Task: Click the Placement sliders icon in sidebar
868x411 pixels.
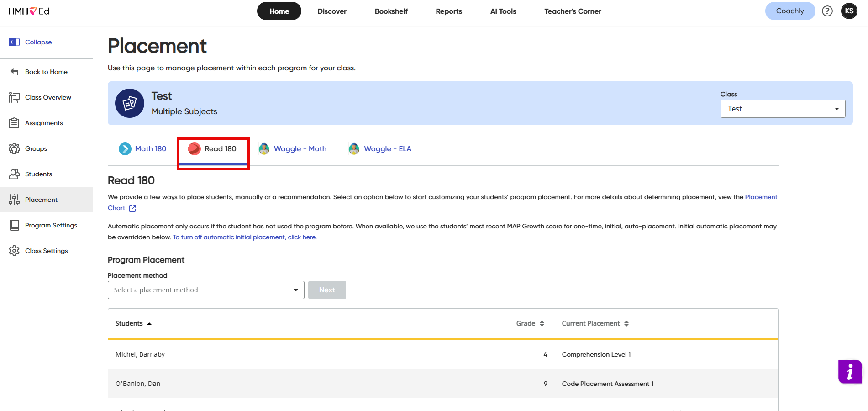Action: coord(14,200)
